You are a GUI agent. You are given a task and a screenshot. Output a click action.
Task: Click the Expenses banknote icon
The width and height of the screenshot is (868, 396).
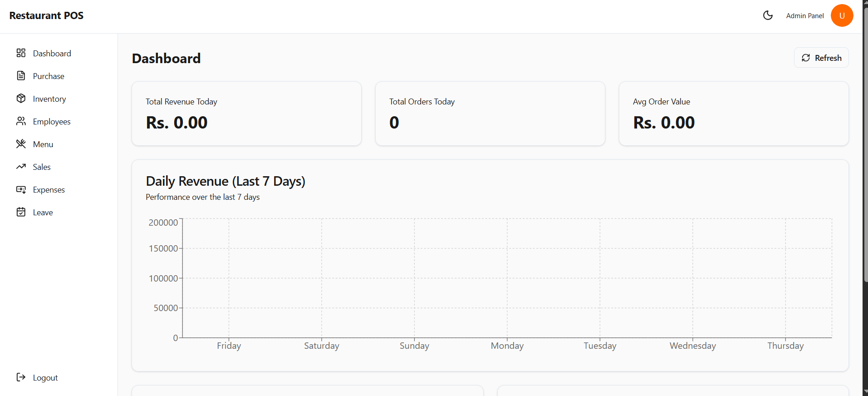click(x=21, y=189)
